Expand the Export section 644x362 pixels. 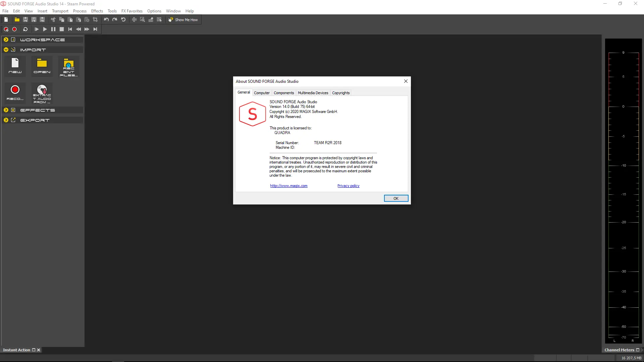coord(6,120)
